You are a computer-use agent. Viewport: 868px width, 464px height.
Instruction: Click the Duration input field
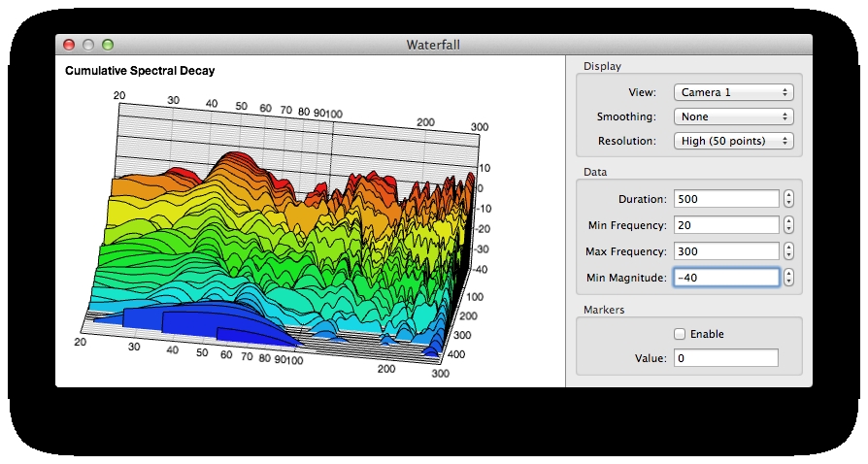tap(726, 199)
